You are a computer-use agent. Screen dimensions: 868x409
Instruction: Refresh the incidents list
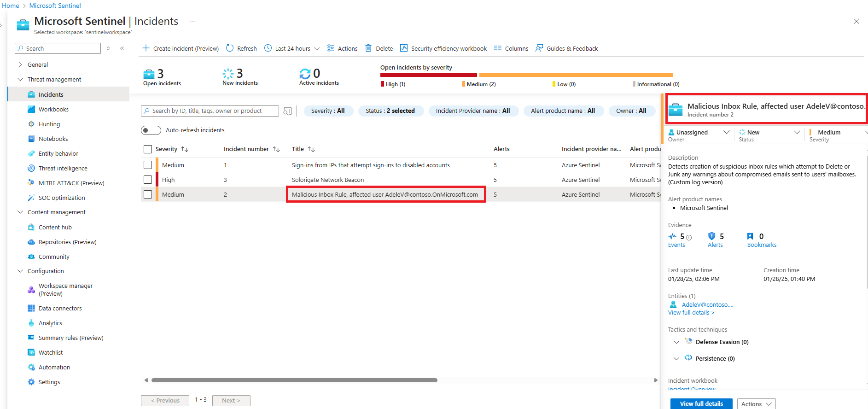coord(241,48)
